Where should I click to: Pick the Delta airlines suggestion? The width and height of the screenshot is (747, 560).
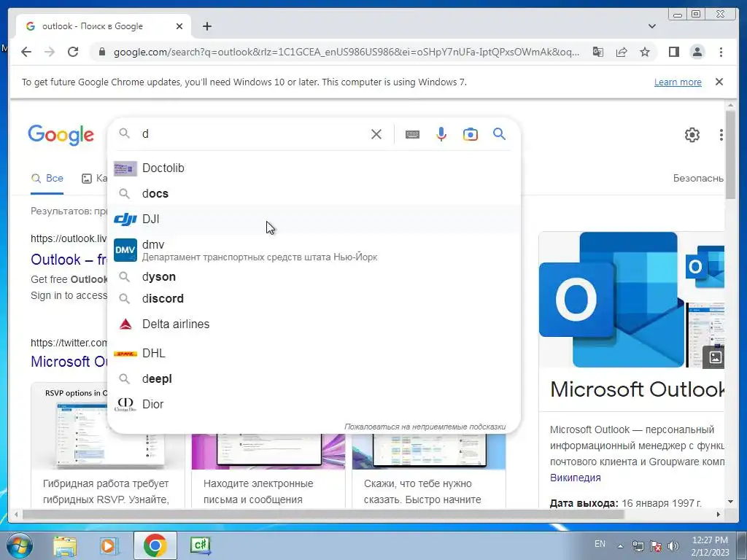pos(314,324)
